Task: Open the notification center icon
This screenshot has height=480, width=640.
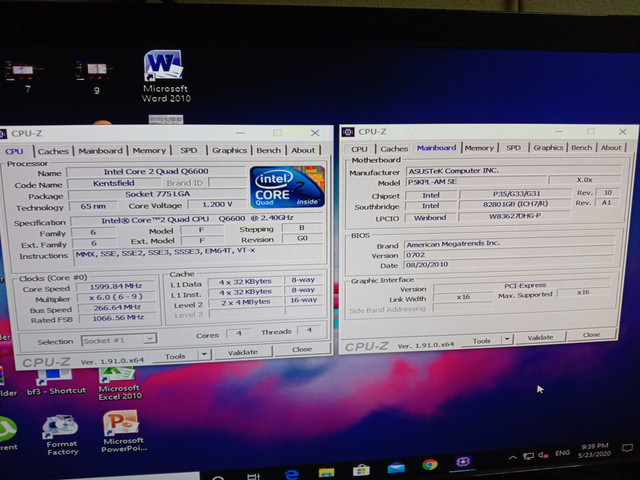Action: pos(627,448)
